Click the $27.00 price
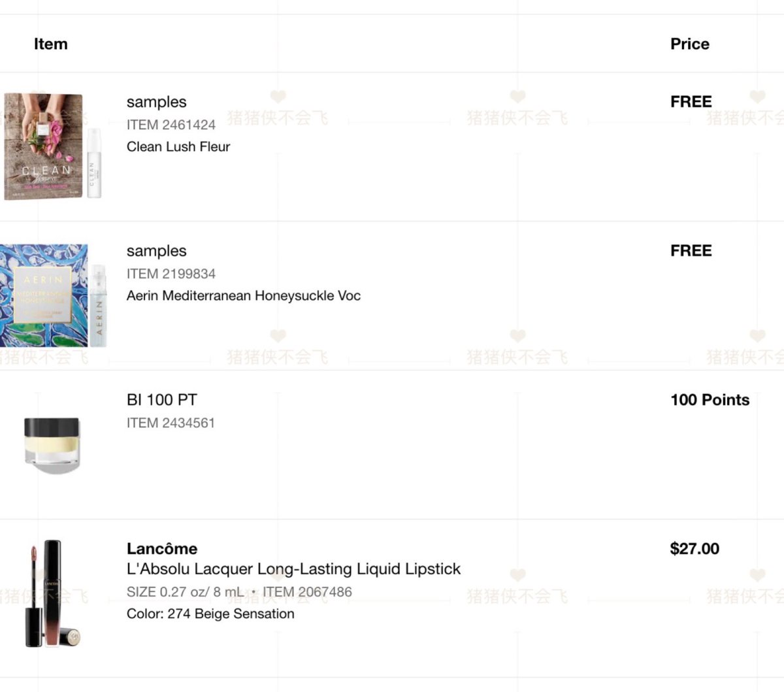784x692 pixels. [x=694, y=549]
